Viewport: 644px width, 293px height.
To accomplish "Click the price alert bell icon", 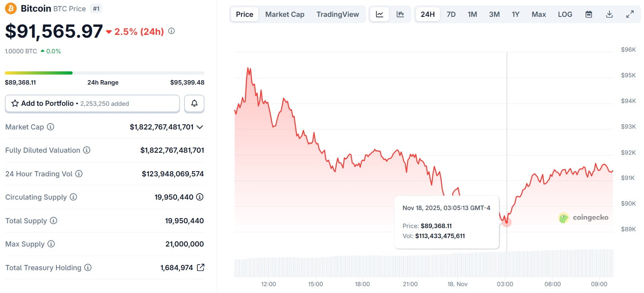I will (x=194, y=103).
